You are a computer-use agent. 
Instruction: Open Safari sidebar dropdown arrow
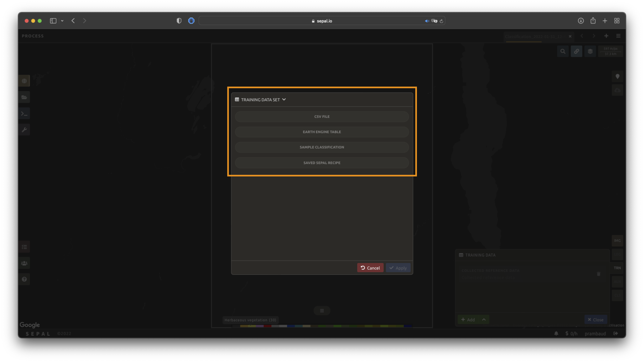pos(62,21)
